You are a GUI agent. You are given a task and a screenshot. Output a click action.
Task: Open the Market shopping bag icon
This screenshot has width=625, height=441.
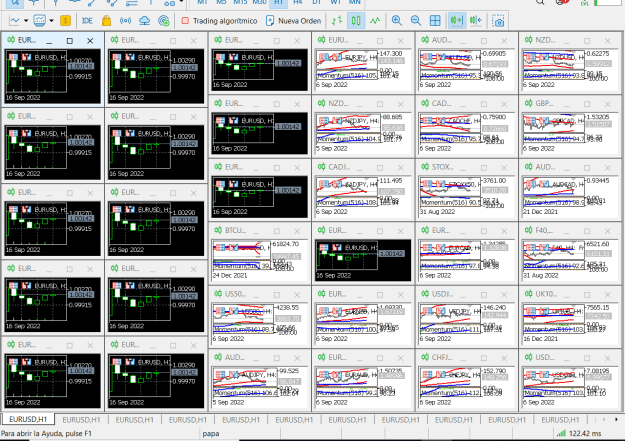[106, 21]
